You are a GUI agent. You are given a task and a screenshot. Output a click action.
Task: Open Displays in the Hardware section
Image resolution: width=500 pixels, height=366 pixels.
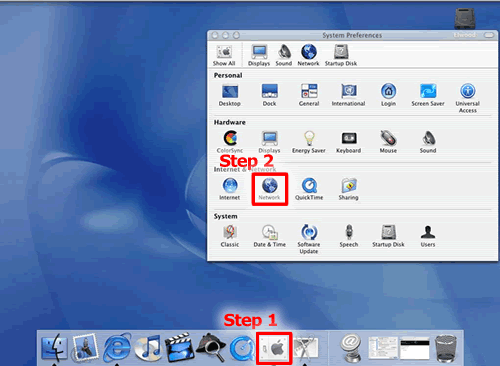(269, 142)
